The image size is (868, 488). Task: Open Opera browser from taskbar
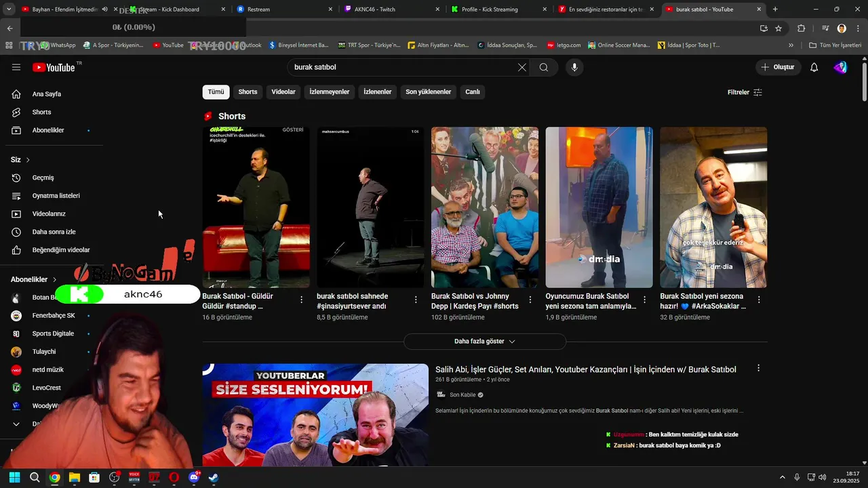pos(174,477)
